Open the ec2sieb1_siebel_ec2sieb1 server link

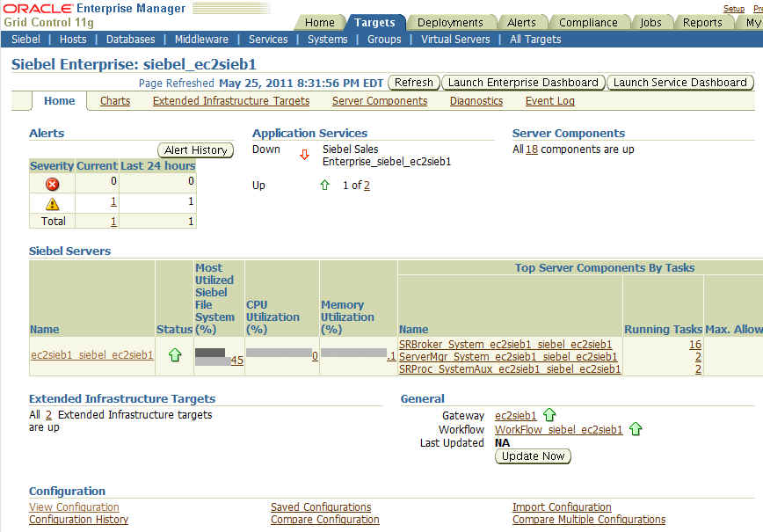(x=91, y=355)
